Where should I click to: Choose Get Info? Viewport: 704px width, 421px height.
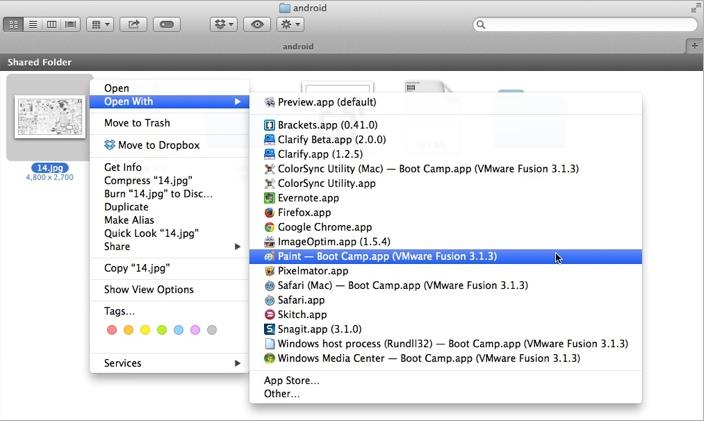[x=169, y=167]
